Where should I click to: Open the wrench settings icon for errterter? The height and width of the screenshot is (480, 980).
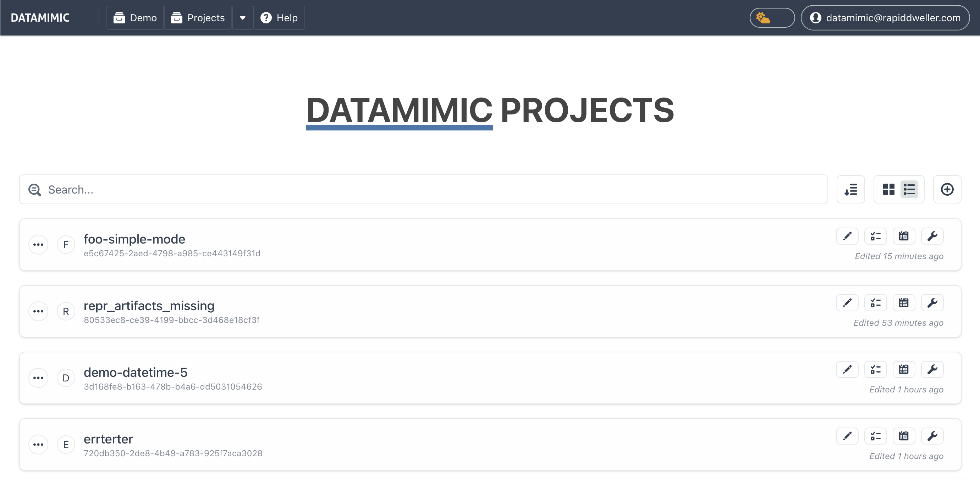pos(932,436)
